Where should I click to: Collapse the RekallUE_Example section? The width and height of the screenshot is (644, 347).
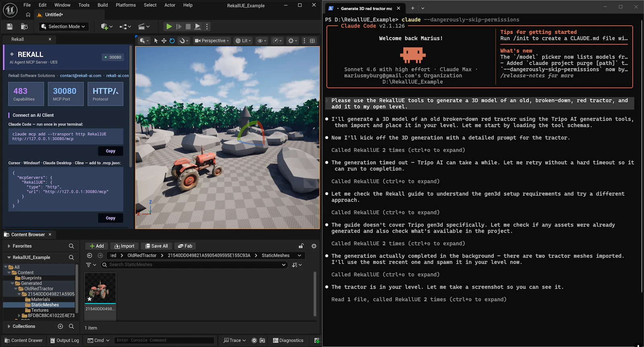9,258
